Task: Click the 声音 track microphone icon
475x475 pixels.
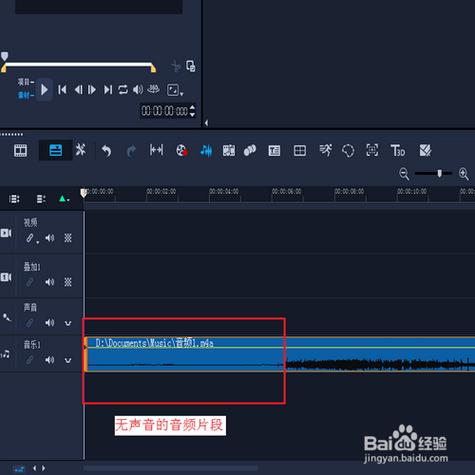Action: pyautogui.click(x=7, y=317)
